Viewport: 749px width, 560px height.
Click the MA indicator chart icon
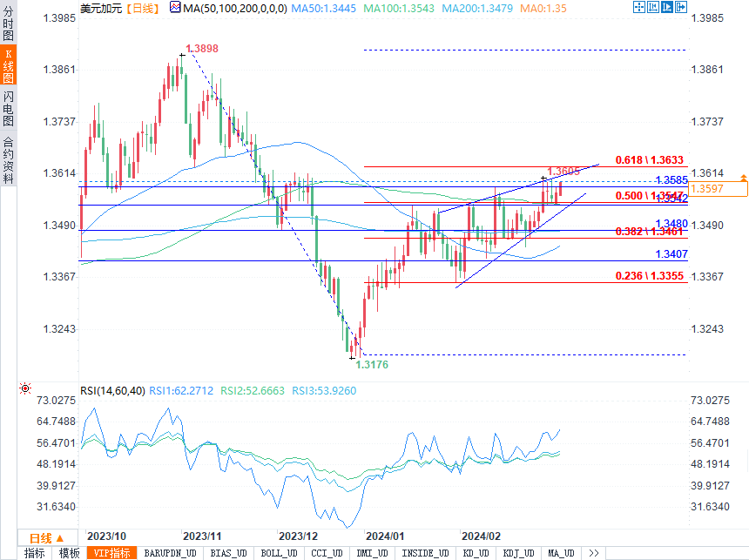(x=175, y=7)
